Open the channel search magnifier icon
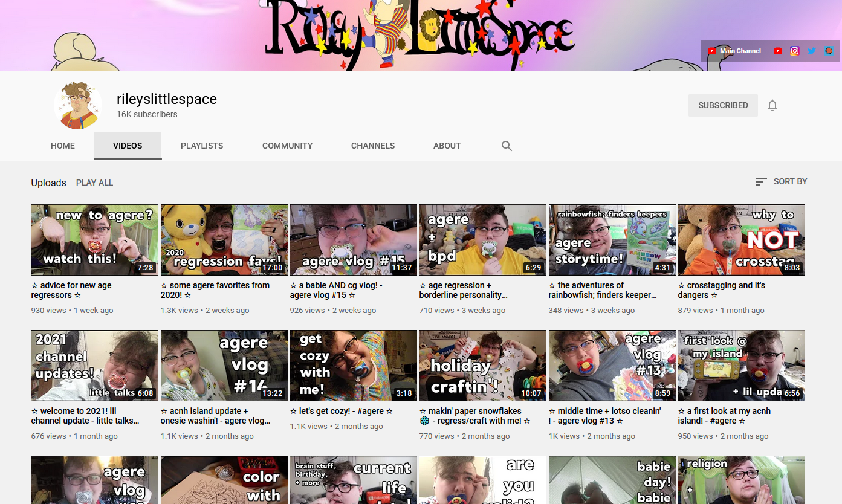842x504 pixels. coord(507,146)
